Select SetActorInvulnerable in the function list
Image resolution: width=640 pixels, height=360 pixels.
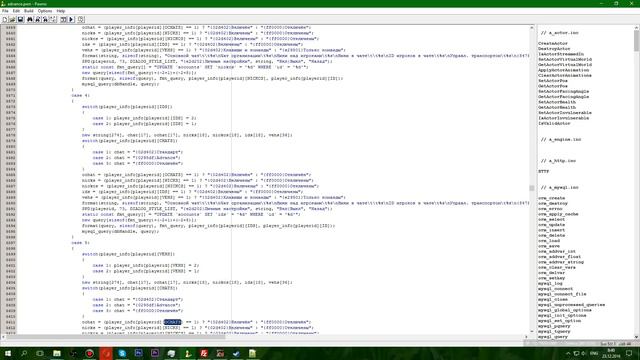(x=564, y=113)
